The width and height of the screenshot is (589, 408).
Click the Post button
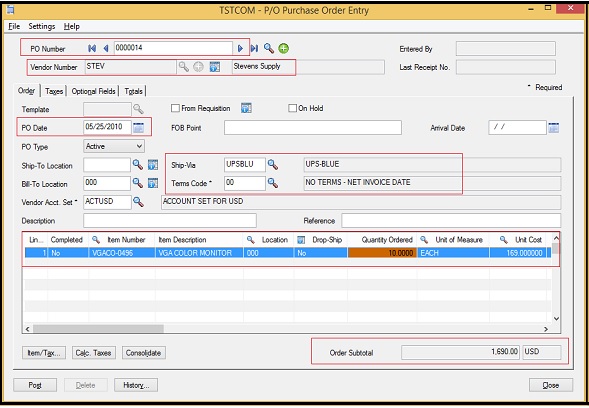[35, 385]
